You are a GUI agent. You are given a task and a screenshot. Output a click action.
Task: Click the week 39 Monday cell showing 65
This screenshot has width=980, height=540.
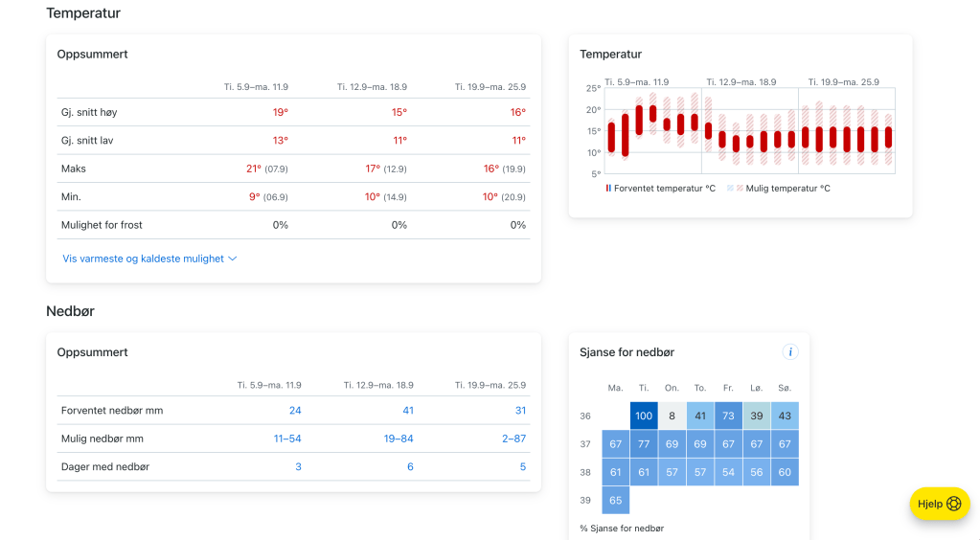[x=616, y=500]
